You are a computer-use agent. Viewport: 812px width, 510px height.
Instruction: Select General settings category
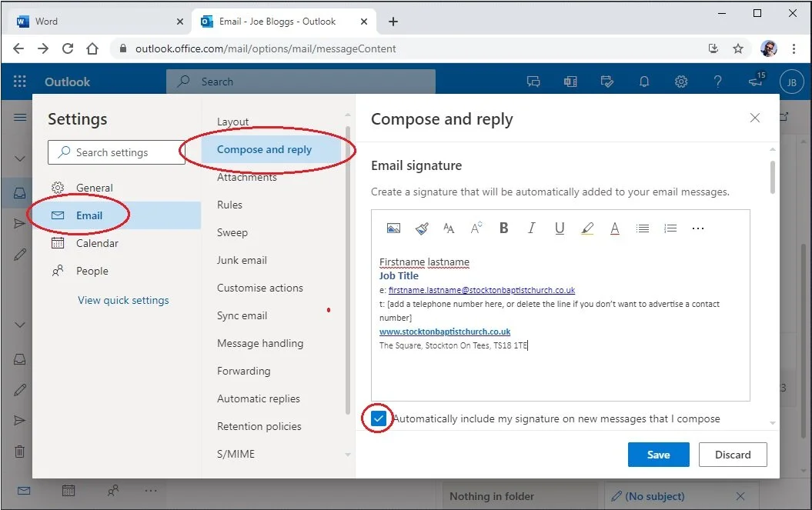tap(116, 188)
